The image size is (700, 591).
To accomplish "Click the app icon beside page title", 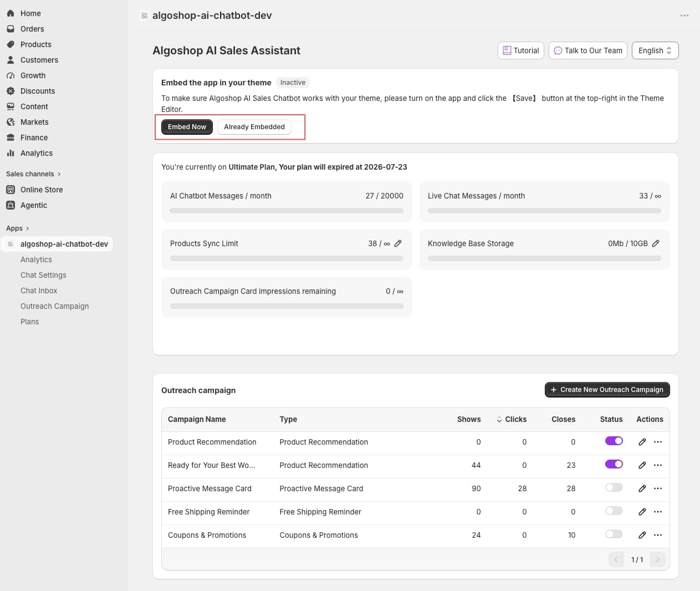I will click(x=145, y=16).
